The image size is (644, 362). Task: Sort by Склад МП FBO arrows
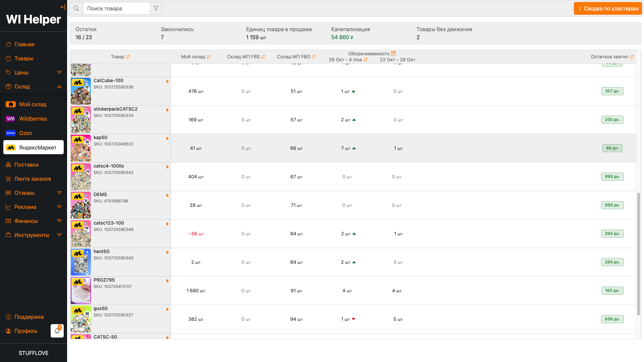coord(314,57)
